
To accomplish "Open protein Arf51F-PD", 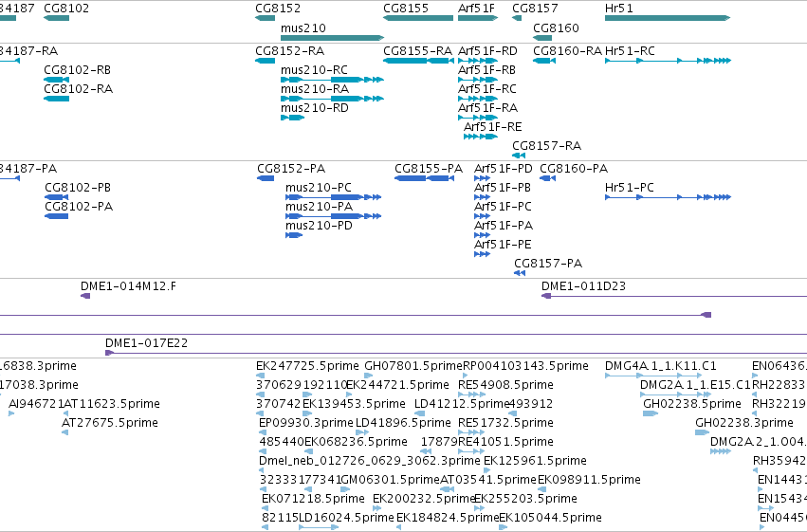I will (483, 178).
